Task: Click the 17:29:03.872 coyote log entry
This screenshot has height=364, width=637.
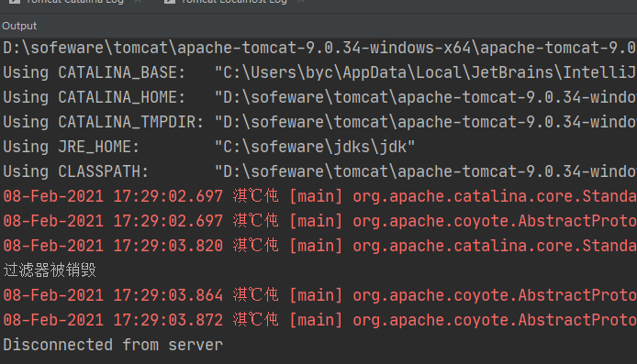Action: tap(319, 320)
